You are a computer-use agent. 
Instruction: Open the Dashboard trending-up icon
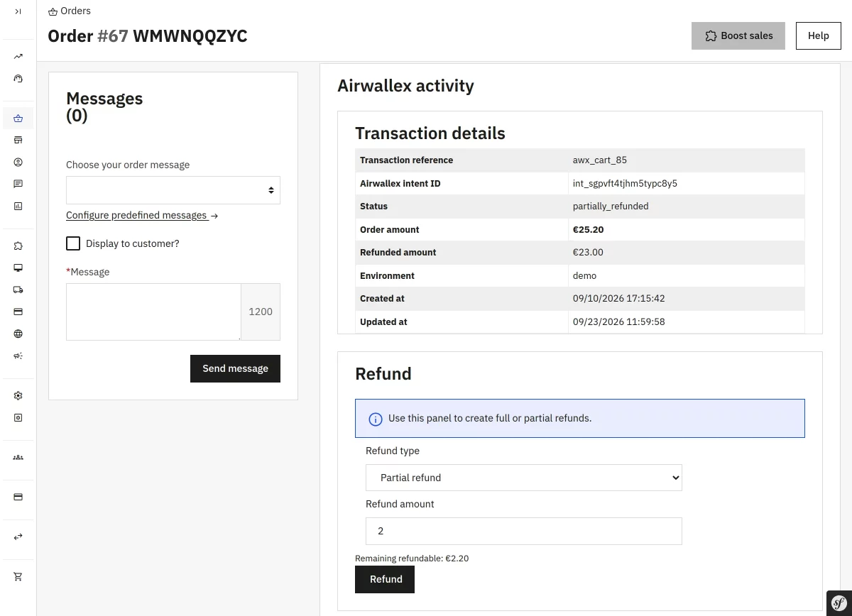(x=18, y=57)
